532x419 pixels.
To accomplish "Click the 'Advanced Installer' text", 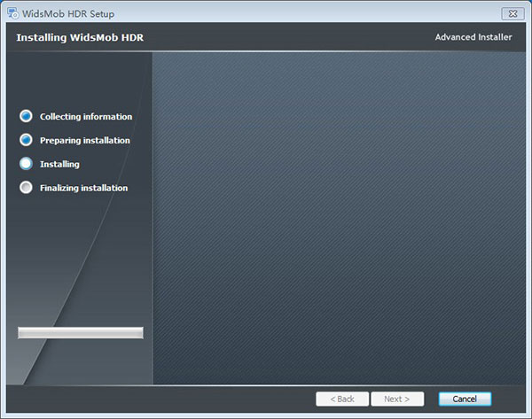I will [x=473, y=37].
